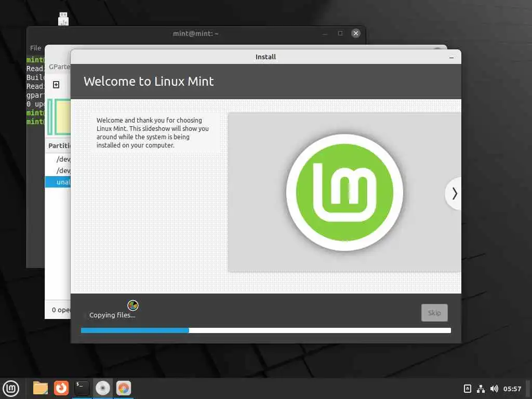Click the new partition icon in GParted
532x399 pixels.
(56, 85)
